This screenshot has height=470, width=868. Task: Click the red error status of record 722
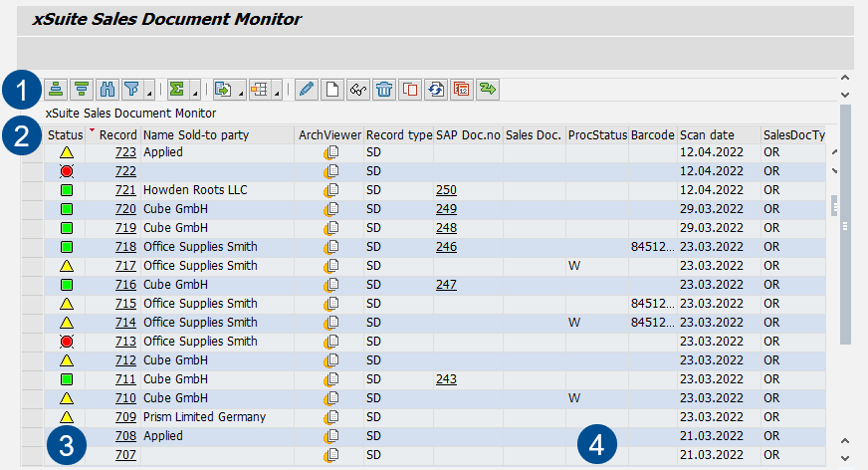(x=67, y=171)
